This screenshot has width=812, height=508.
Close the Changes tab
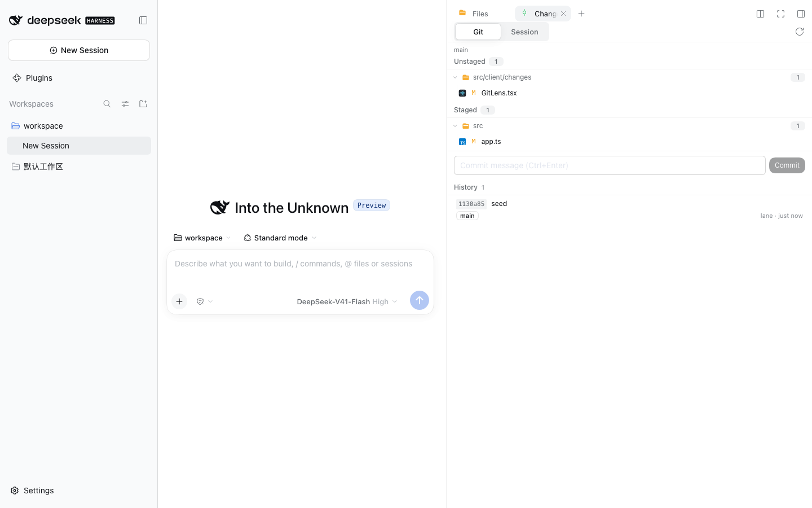563,14
